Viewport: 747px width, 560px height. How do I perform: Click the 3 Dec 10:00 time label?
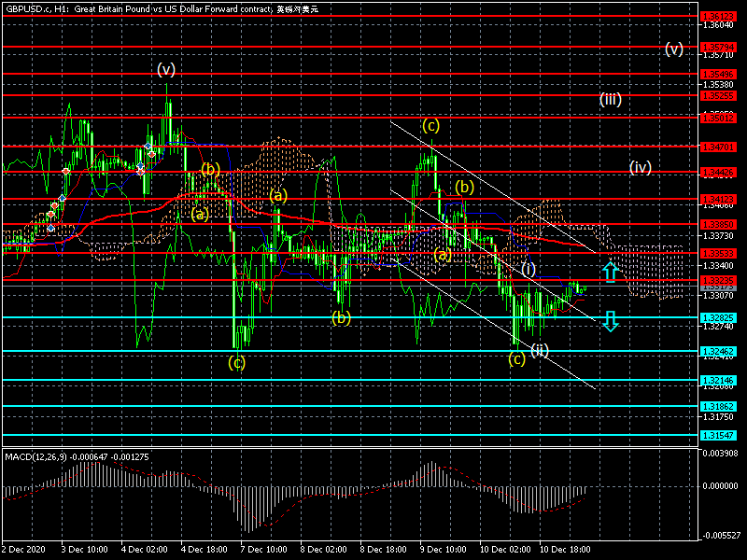85,550
